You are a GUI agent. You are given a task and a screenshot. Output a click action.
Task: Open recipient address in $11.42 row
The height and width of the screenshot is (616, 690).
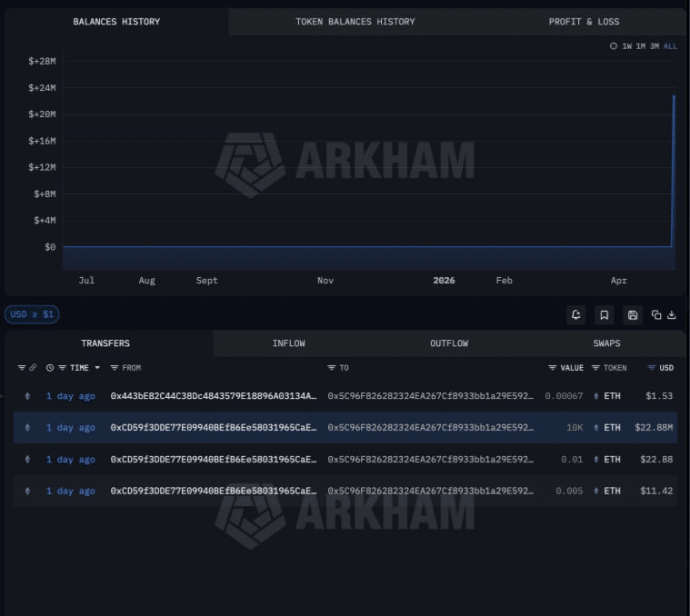[430, 492]
